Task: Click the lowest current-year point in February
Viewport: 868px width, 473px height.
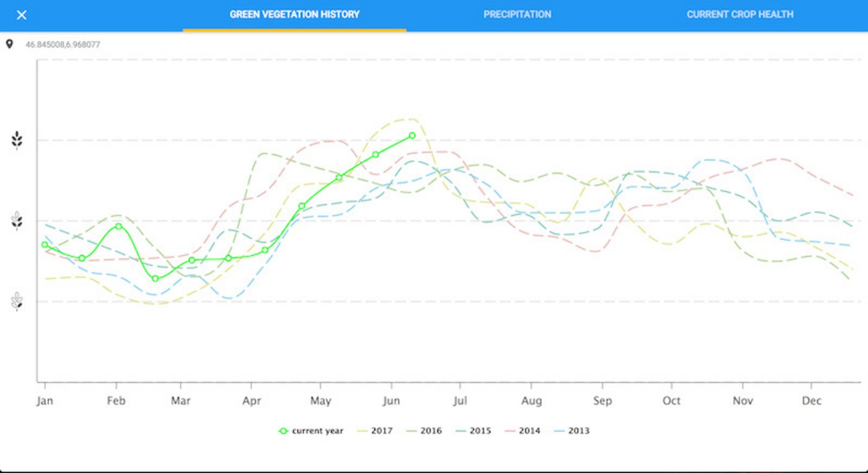Action: tap(155, 279)
